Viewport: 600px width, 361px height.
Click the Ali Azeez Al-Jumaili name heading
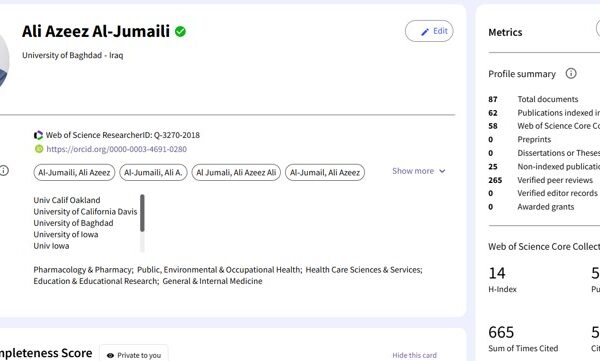tap(96, 31)
